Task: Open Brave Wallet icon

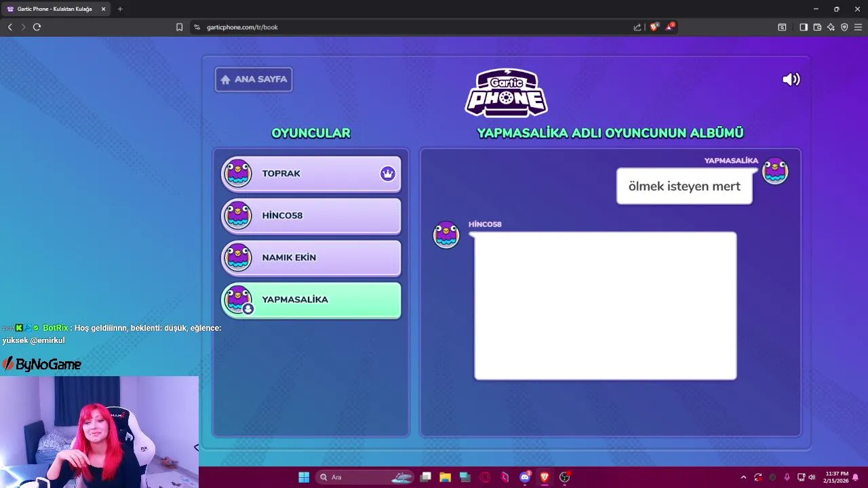Action: pyautogui.click(x=817, y=27)
